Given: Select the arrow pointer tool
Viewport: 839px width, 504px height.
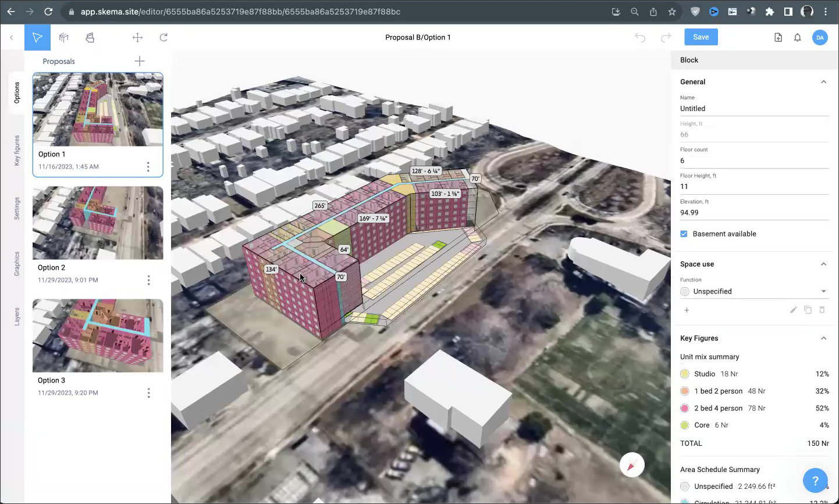Looking at the screenshot, I should [37, 37].
